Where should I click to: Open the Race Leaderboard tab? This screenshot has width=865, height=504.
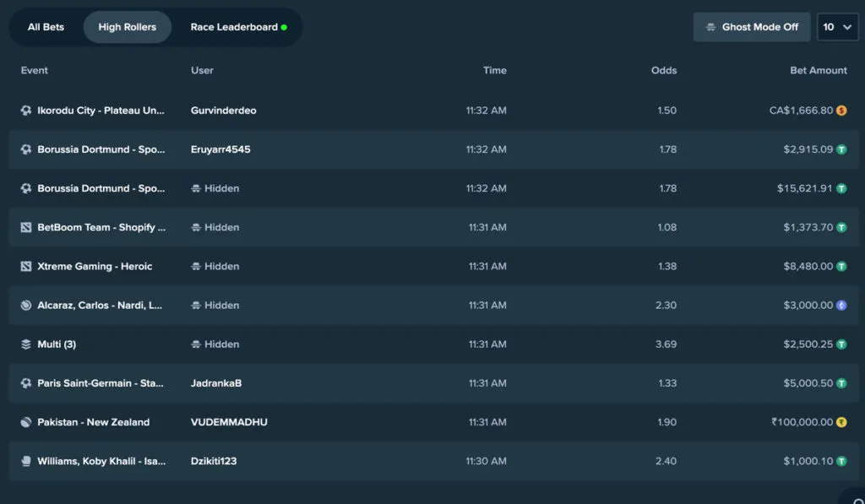(x=238, y=27)
